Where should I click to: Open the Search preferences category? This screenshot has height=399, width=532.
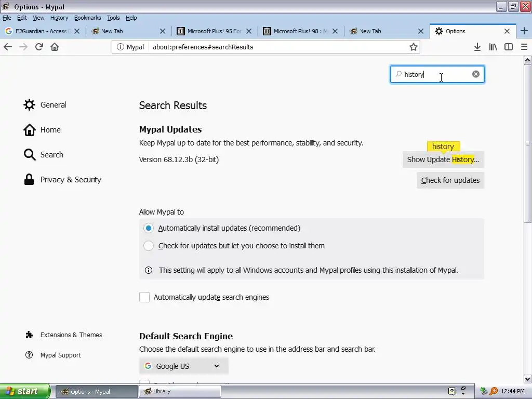tap(44, 155)
